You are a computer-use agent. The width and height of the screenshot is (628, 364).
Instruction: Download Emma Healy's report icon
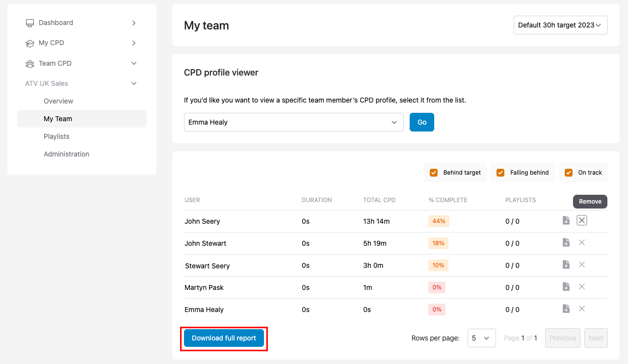point(566,309)
